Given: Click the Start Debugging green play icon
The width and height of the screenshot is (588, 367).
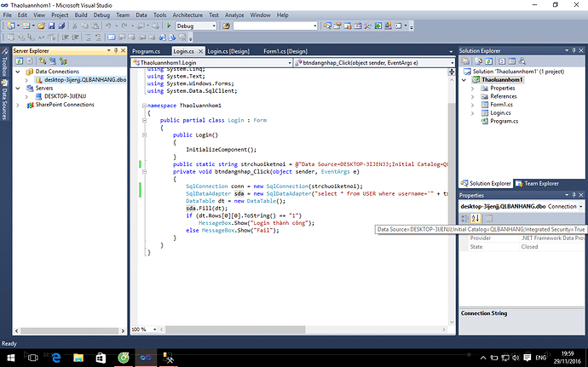Looking at the screenshot, I should coord(170,26).
